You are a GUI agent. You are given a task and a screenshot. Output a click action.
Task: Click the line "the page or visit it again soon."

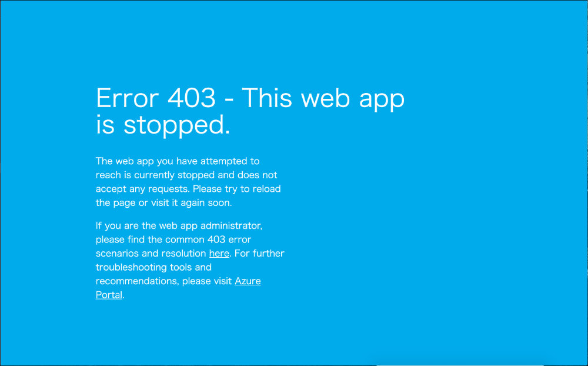point(164,202)
